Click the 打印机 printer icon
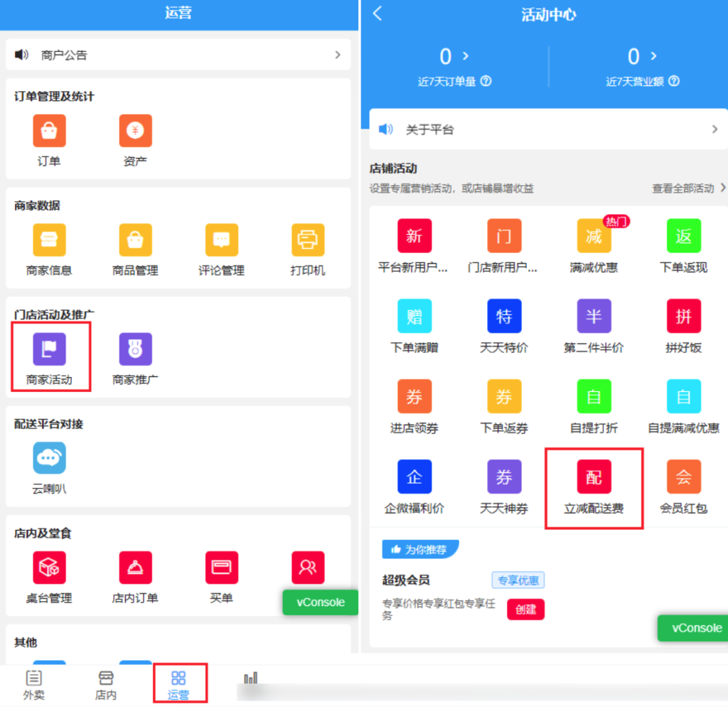This screenshot has width=728, height=707. [308, 241]
